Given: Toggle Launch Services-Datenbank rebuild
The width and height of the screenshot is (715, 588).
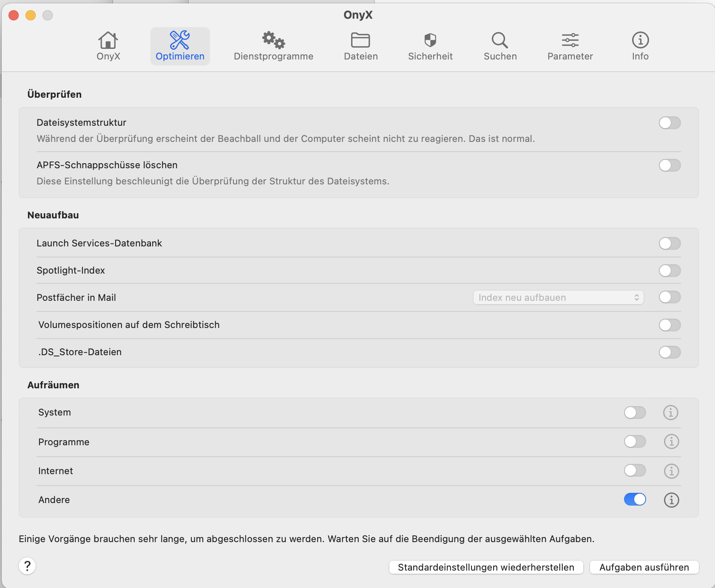Looking at the screenshot, I should click(x=670, y=243).
